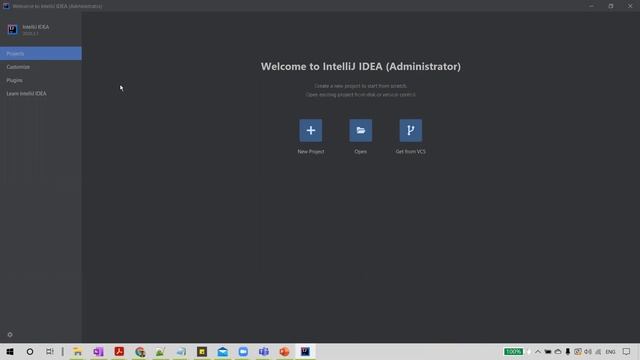This screenshot has width=640, height=360.
Task: Open Task View from the taskbar
Action: [49, 351]
